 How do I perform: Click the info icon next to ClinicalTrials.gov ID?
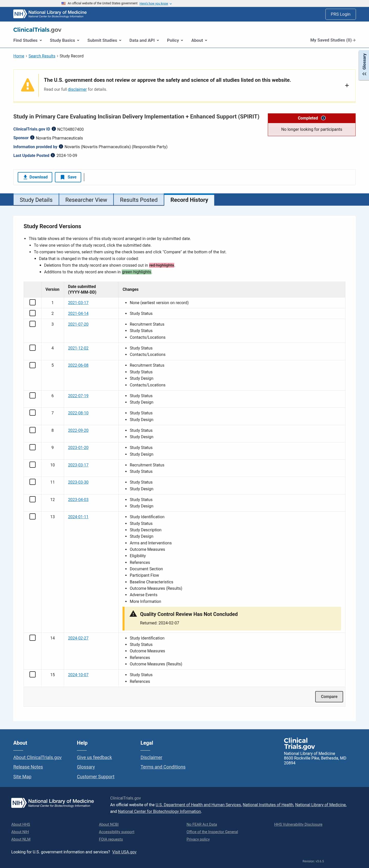point(54,129)
